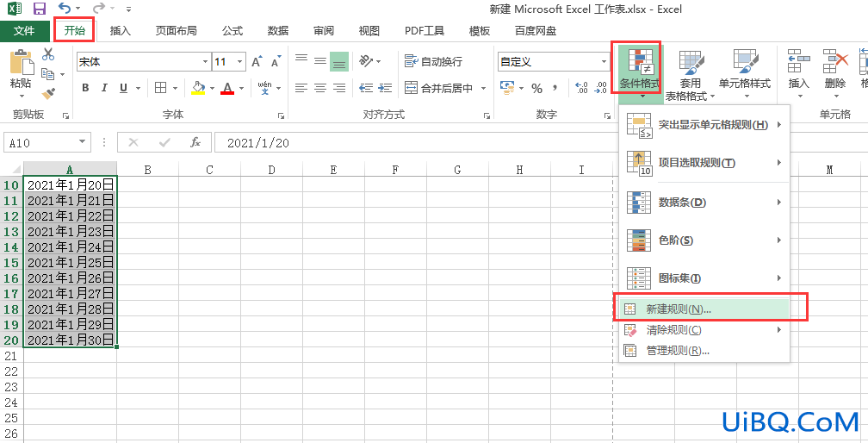The image size is (868, 443).
Task: Click the Undo arrow icon
Action: [65, 9]
